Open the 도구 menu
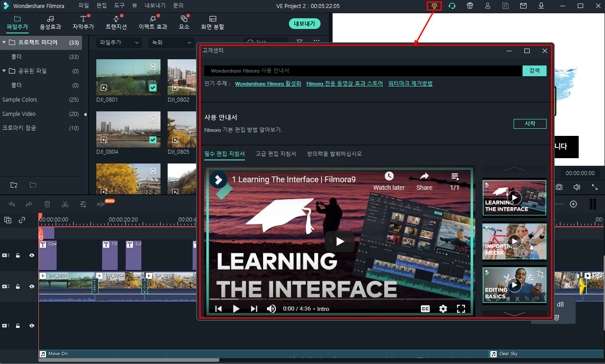 pos(119,6)
